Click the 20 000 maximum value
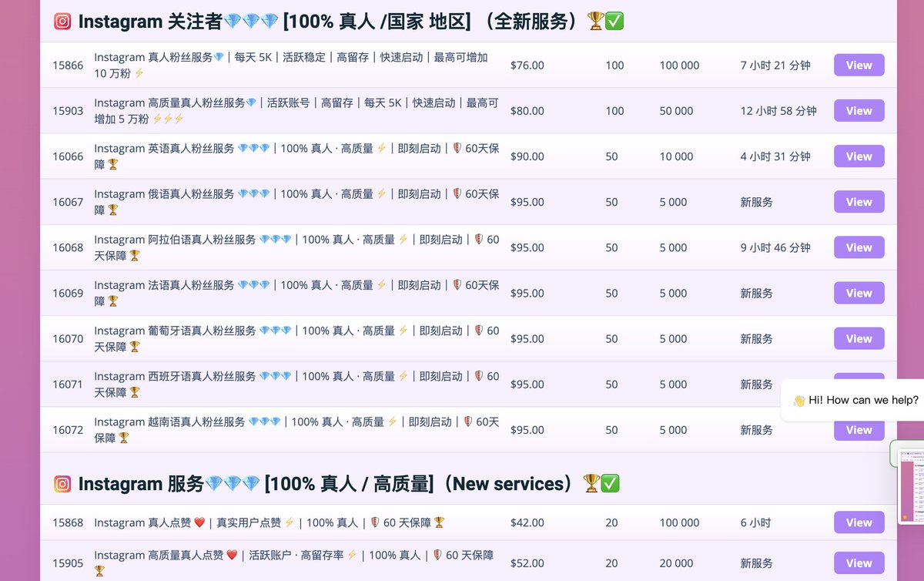This screenshot has width=924, height=581. click(676, 563)
